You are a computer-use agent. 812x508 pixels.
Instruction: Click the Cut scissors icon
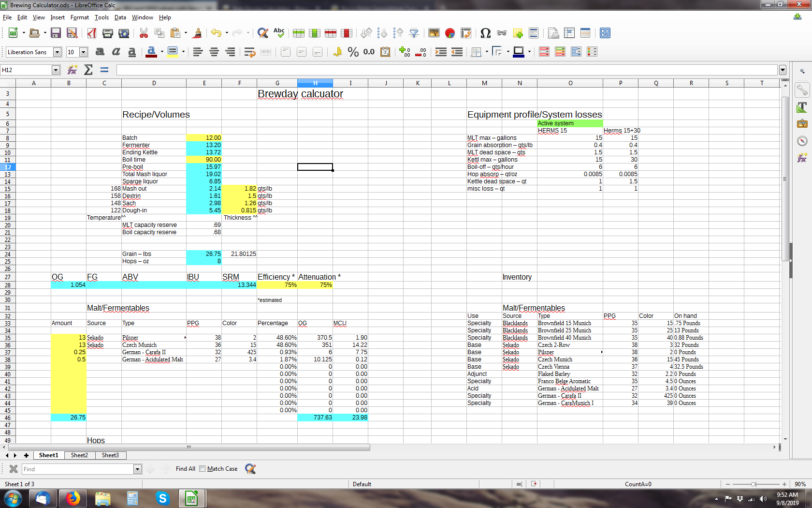[144, 33]
